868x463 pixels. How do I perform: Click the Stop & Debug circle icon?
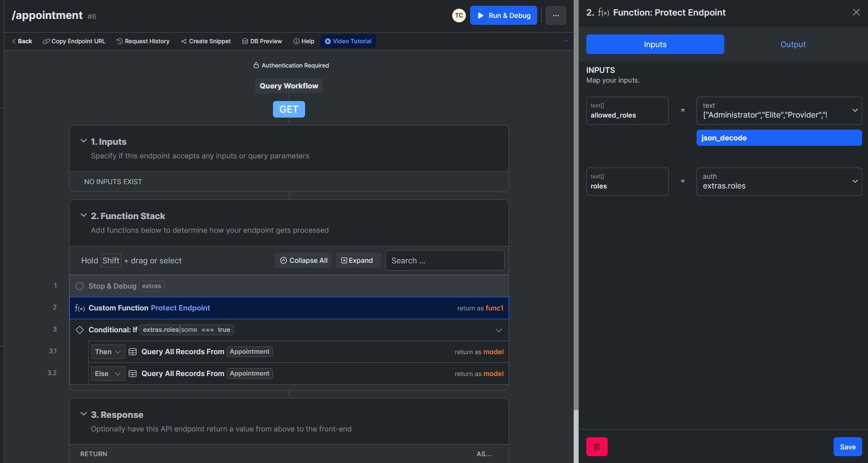coord(80,286)
